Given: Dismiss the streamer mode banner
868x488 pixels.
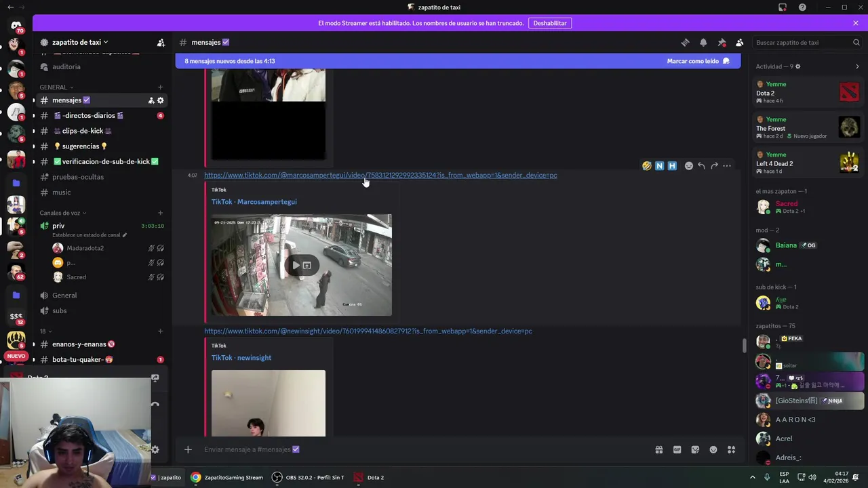Looking at the screenshot, I should 856,23.
